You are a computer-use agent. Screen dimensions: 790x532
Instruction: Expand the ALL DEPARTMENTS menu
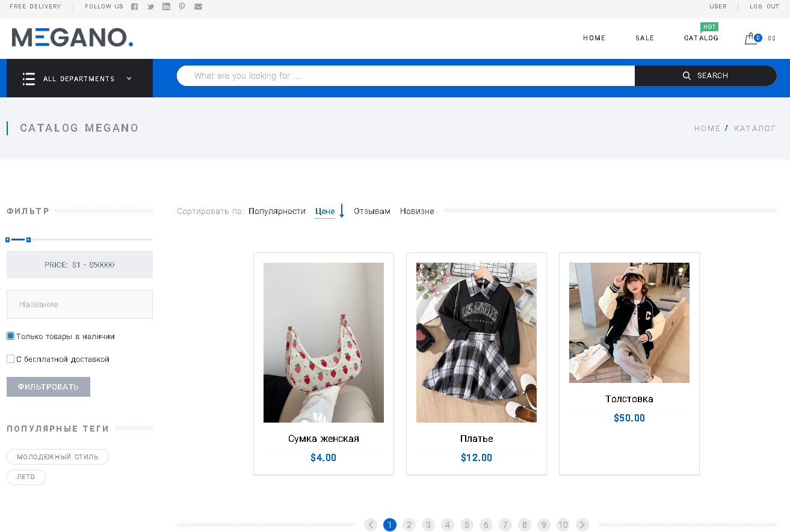128,78
